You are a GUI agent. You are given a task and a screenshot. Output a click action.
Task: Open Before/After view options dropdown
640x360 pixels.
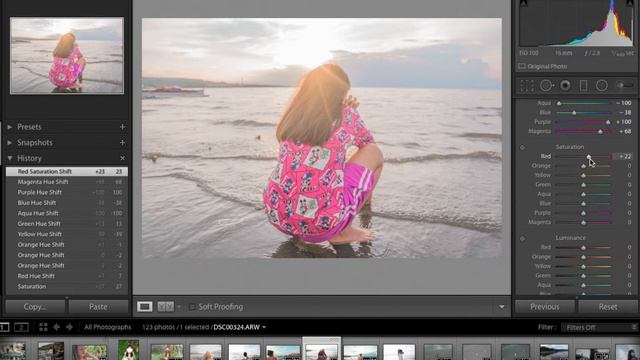(x=179, y=307)
